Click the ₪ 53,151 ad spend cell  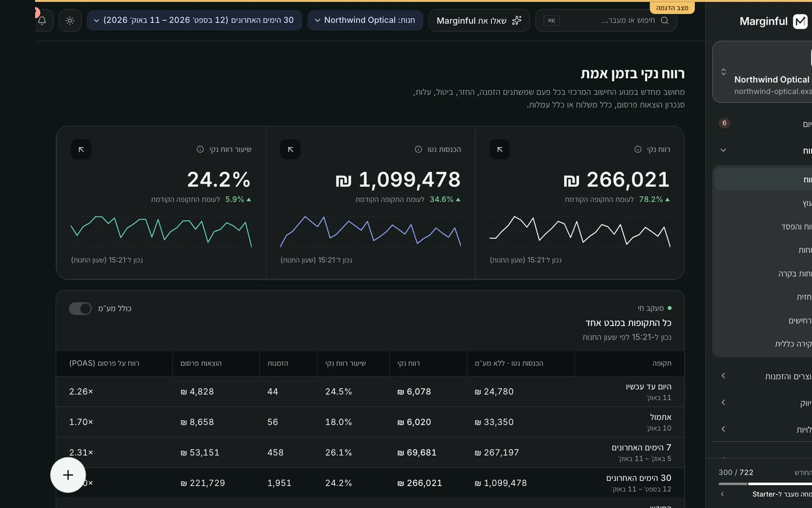pyautogui.click(x=200, y=453)
